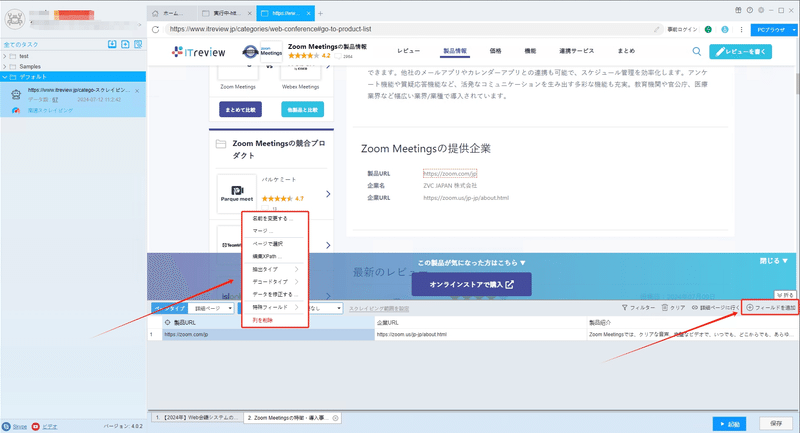Viewport: 800px width, 433px height.
Task: Open the なし dropdown
Action: point(325,308)
